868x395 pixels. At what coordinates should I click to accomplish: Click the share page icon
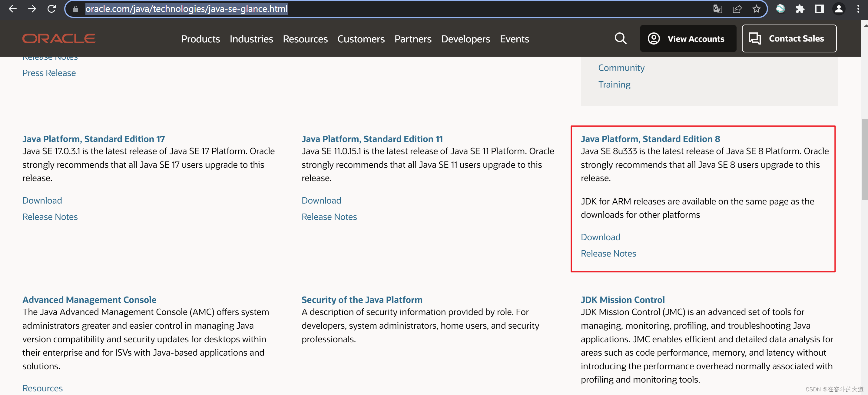[x=737, y=9]
